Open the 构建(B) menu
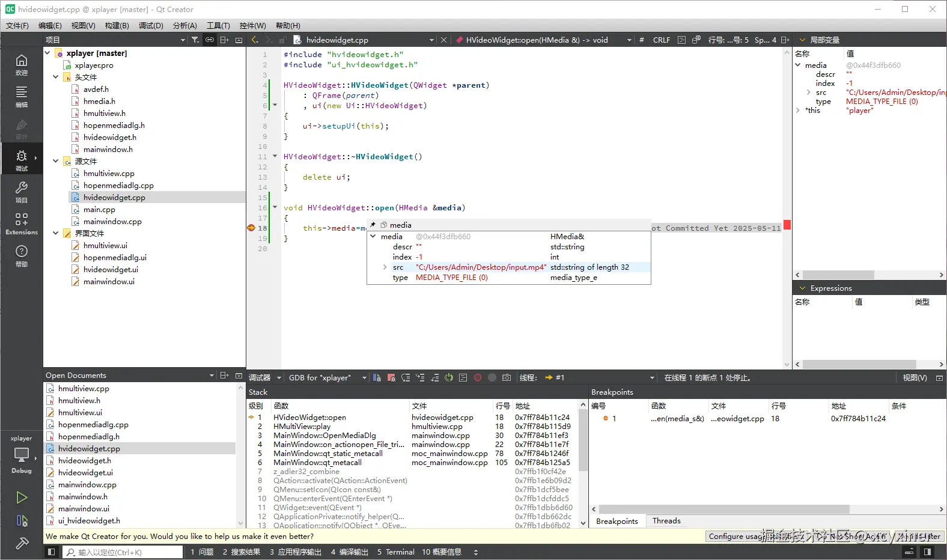947x560 pixels. click(117, 25)
